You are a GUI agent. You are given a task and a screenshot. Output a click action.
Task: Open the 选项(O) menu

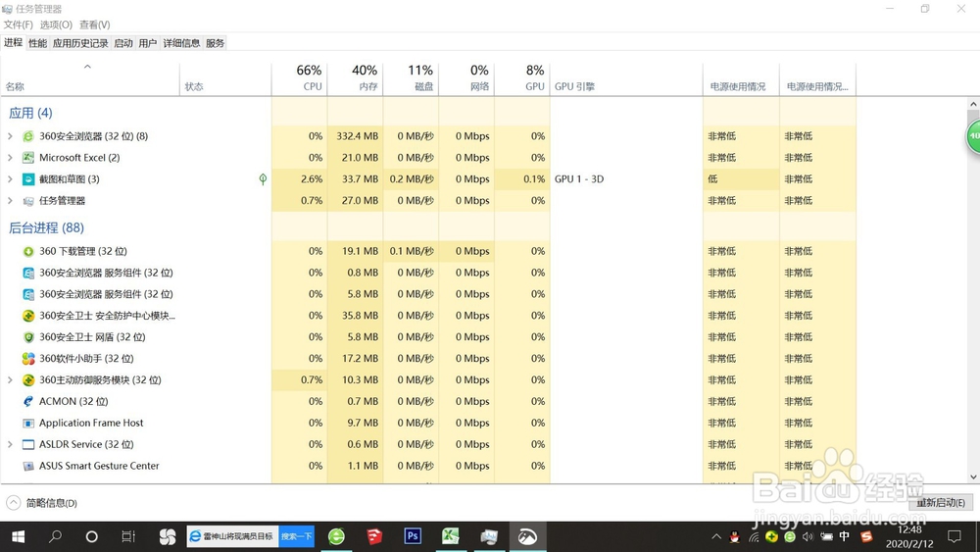(x=56, y=25)
